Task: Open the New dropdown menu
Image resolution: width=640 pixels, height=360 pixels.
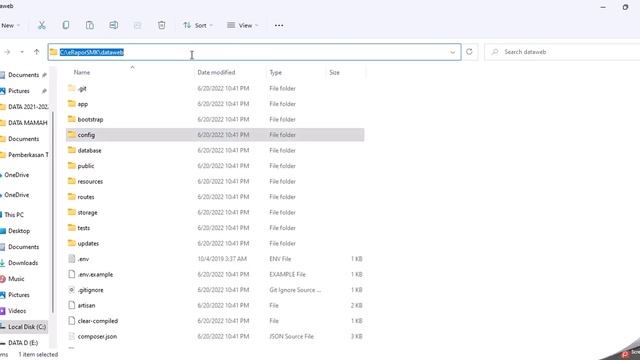Action: [10, 25]
